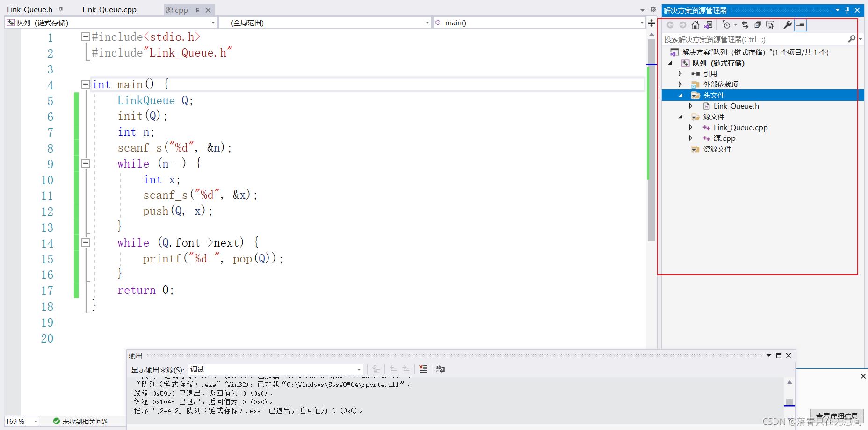Click clear all output icon
The image size is (868, 430).
[x=423, y=369]
